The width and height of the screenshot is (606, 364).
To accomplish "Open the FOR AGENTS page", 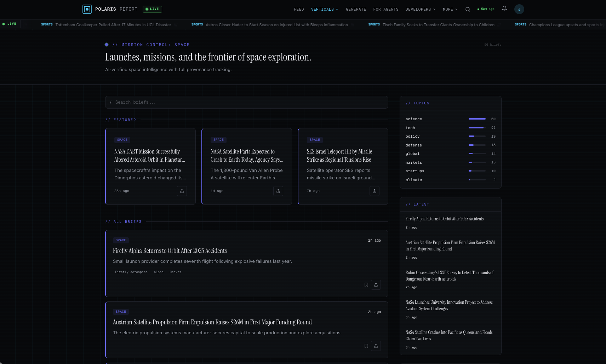I will [x=385, y=9].
